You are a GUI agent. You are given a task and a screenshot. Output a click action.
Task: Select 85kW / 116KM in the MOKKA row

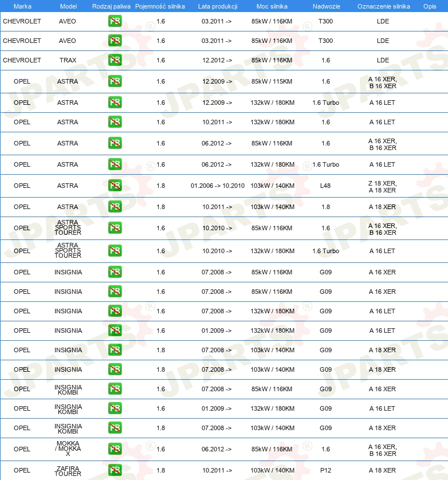[272, 449]
